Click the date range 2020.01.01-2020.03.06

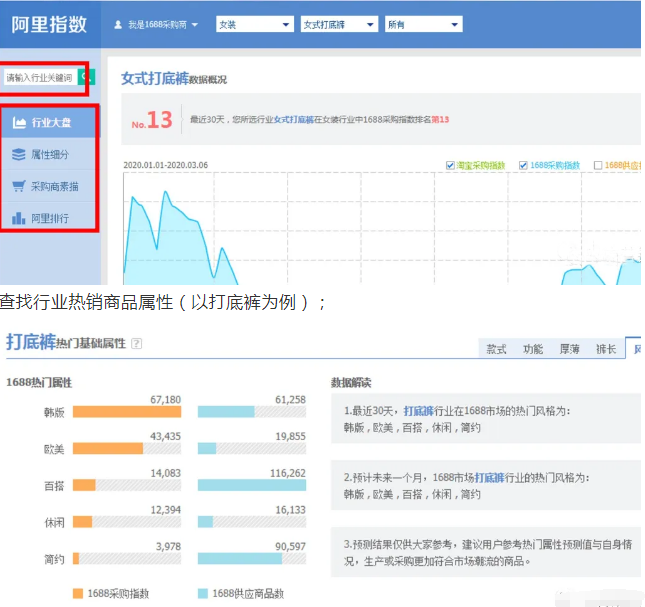coord(165,165)
